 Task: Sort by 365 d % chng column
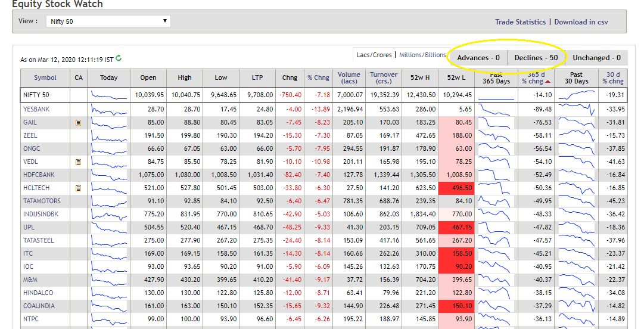536,77
